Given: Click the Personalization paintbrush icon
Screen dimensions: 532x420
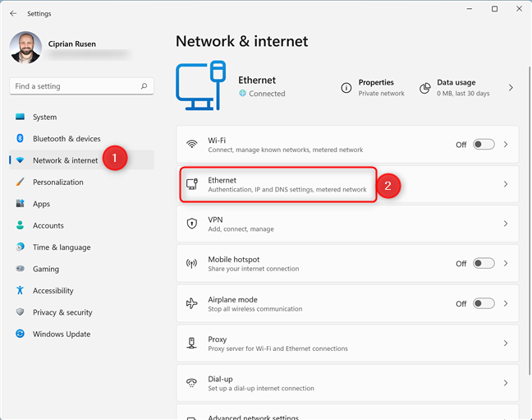Looking at the screenshot, I should pyautogui.click(x=20, y=182).
